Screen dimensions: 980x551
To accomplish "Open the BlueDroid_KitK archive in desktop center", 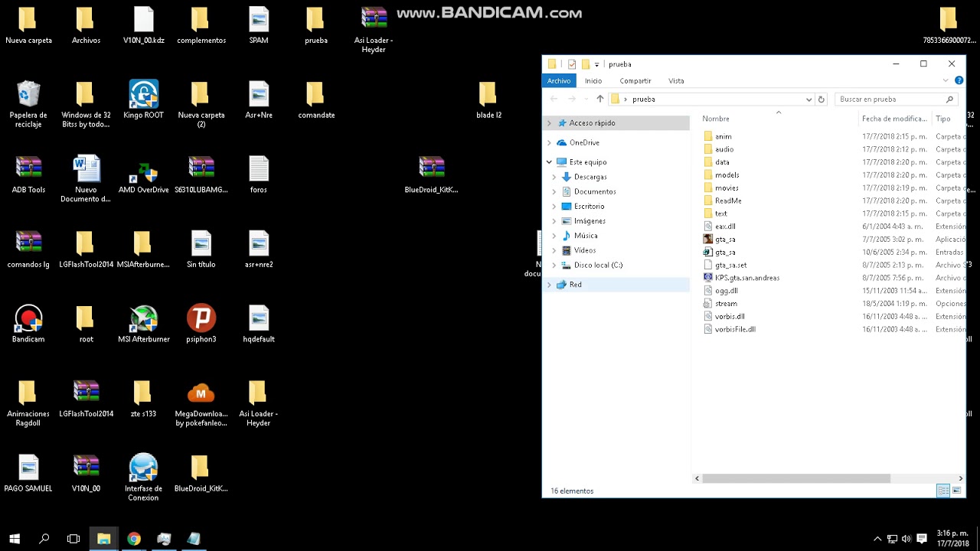I will tap(431, 175).
